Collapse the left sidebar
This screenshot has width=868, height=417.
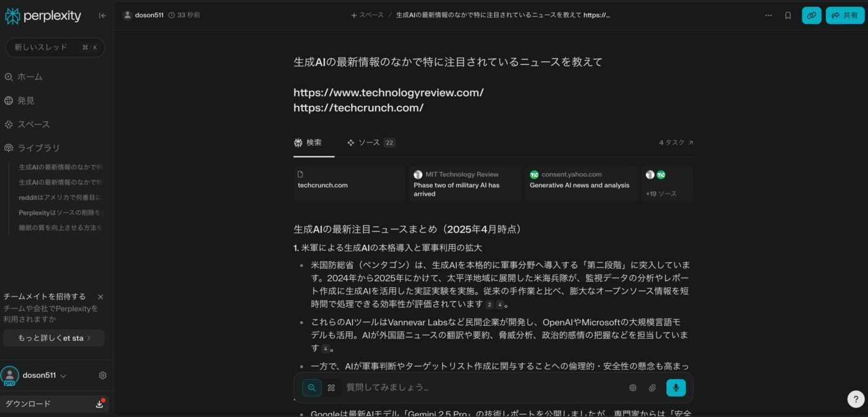click(x=102, y=16)
